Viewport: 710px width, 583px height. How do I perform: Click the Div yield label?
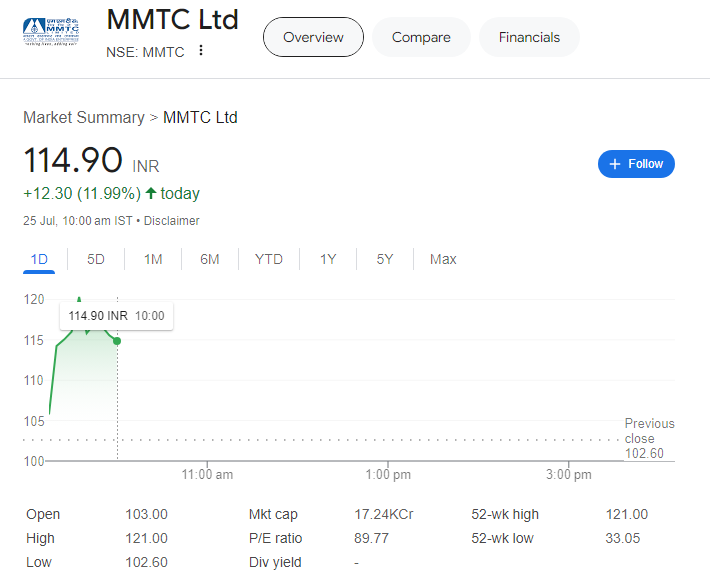click(x=275, y=563)
